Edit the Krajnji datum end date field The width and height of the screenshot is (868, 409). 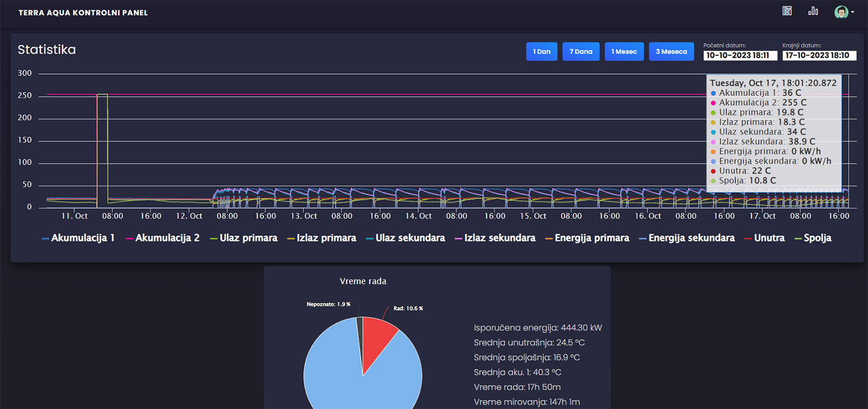[819, 56]
